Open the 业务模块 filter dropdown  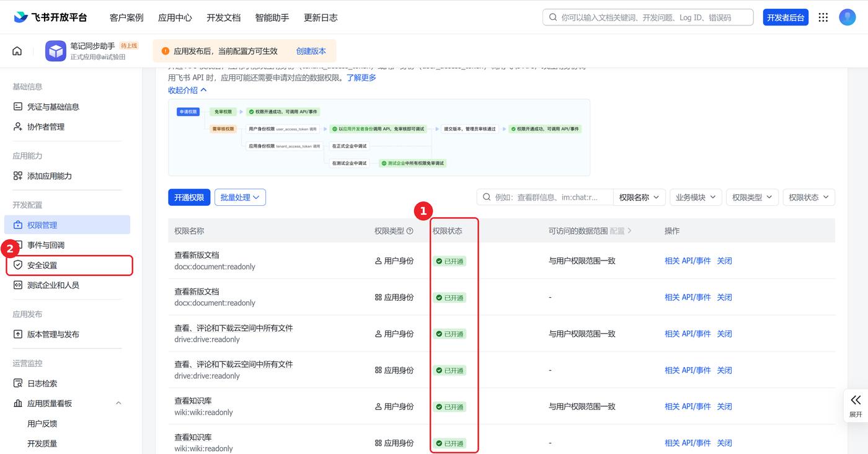tap(696, 197)
